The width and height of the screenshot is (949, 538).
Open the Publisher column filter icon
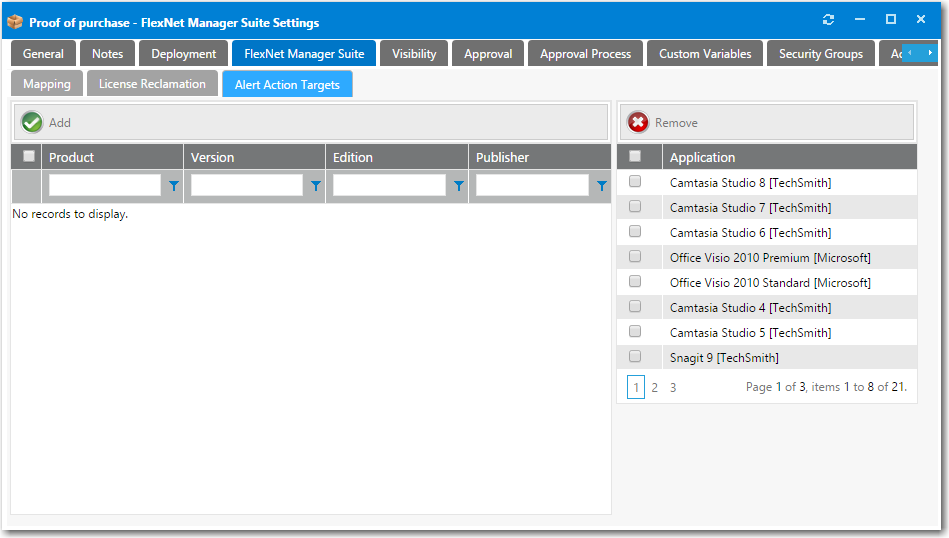pyautogui.click(x=601, y=186)
